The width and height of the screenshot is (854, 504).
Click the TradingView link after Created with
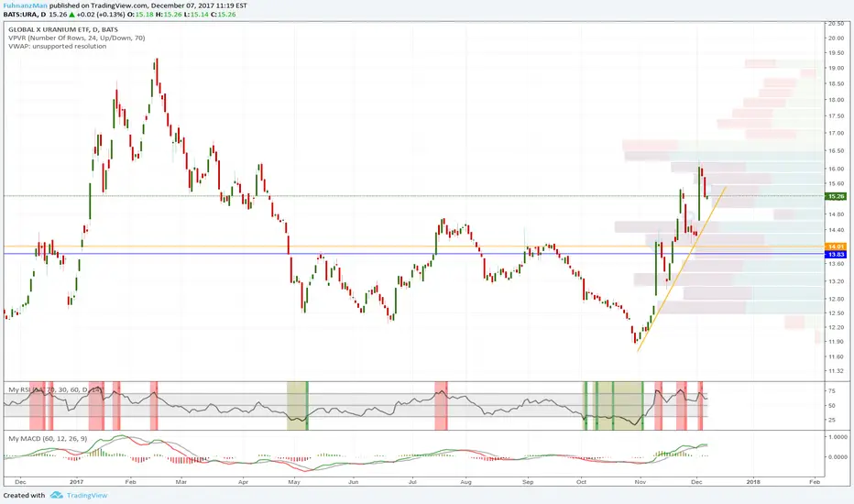[87, 495]
